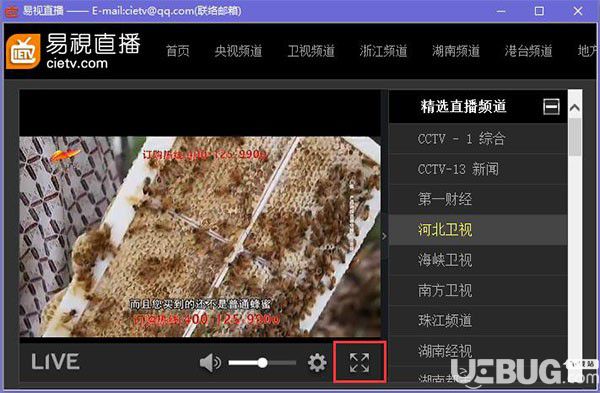Click the scrollbar up arrow
Viewport: 600px width, 393px height.
pos(574,108)
